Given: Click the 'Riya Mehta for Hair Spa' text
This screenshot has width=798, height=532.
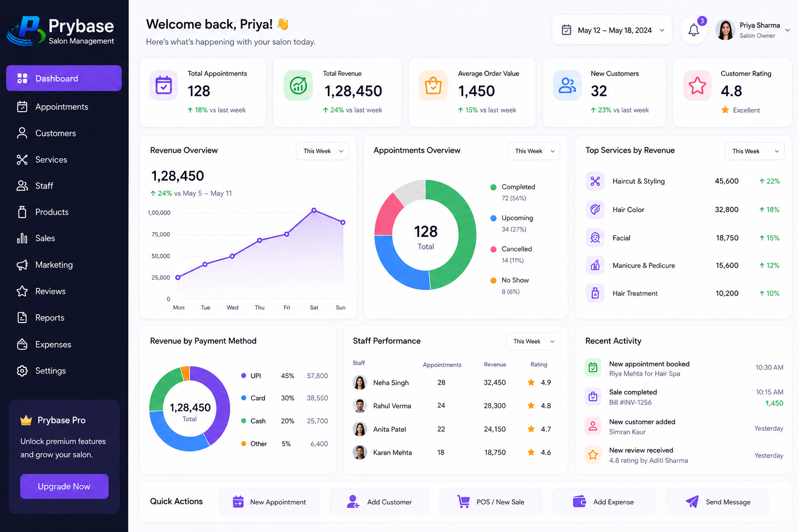Looking at the screenshot, I should click(x=644, y=374).
